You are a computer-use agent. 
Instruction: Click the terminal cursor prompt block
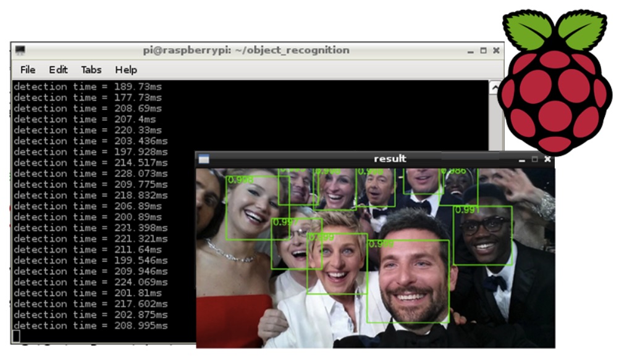click(16, 336)
